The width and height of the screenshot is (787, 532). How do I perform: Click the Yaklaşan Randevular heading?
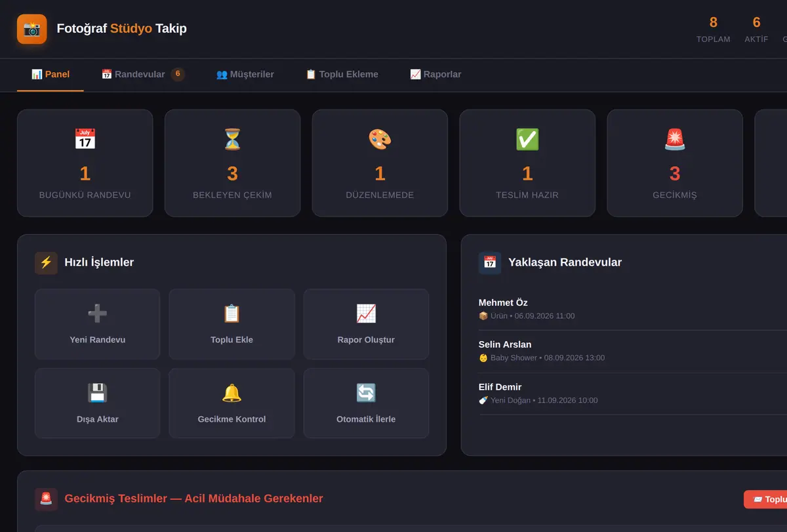[565, 262]
